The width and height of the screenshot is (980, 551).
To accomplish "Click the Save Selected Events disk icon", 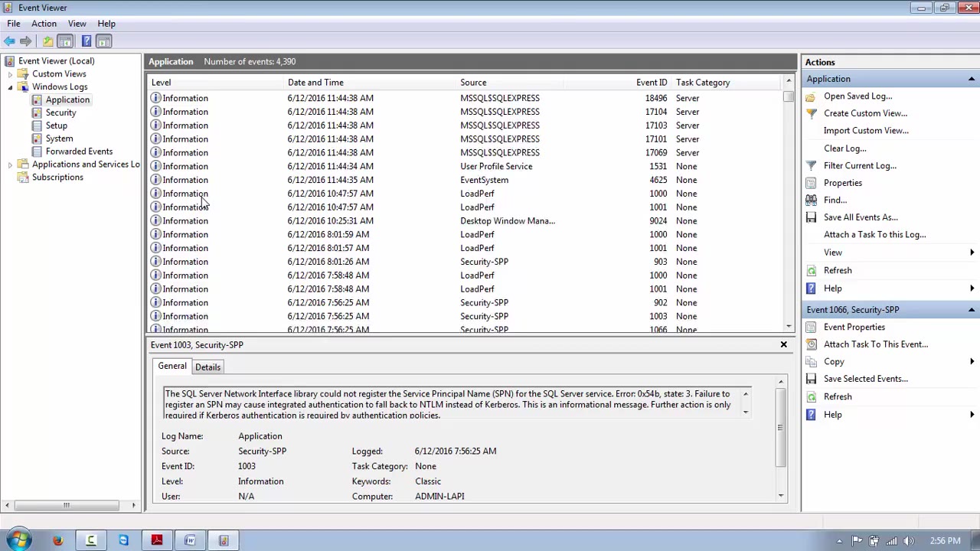I will (811, 379).
